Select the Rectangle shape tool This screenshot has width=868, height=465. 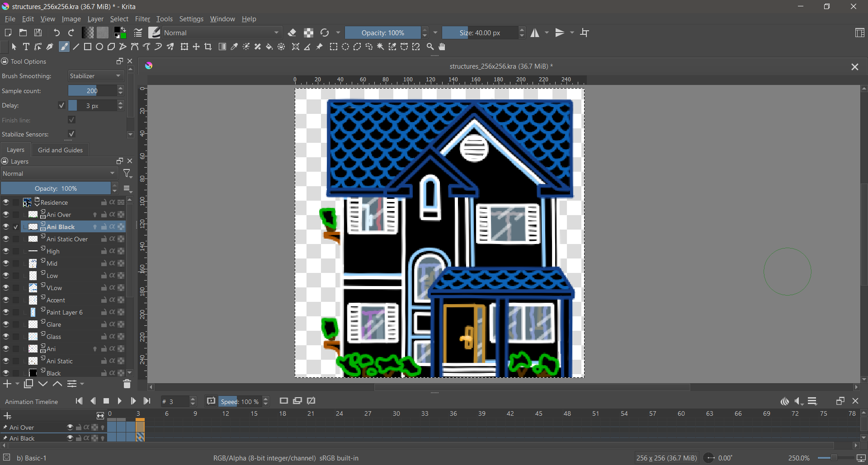pos(88,47)
